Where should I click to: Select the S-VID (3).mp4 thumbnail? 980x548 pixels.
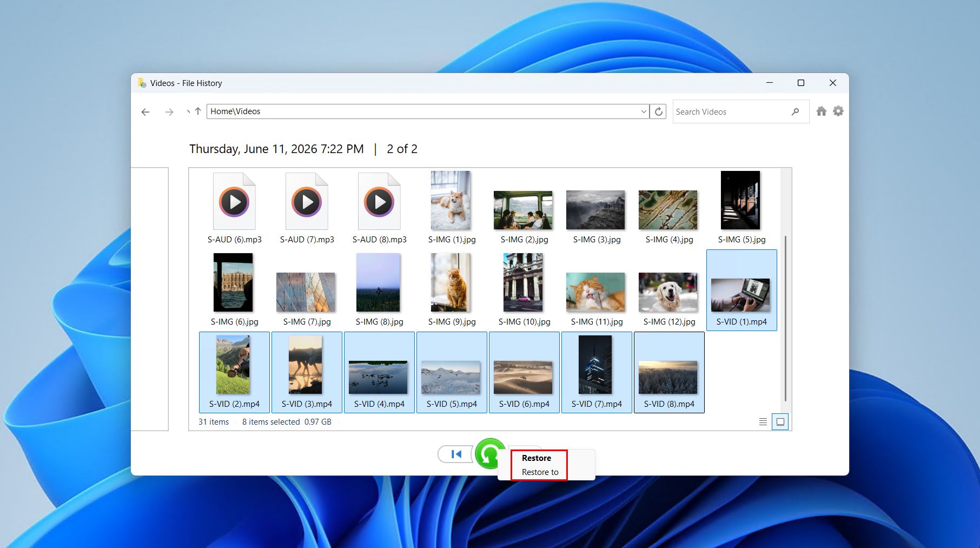306,365
